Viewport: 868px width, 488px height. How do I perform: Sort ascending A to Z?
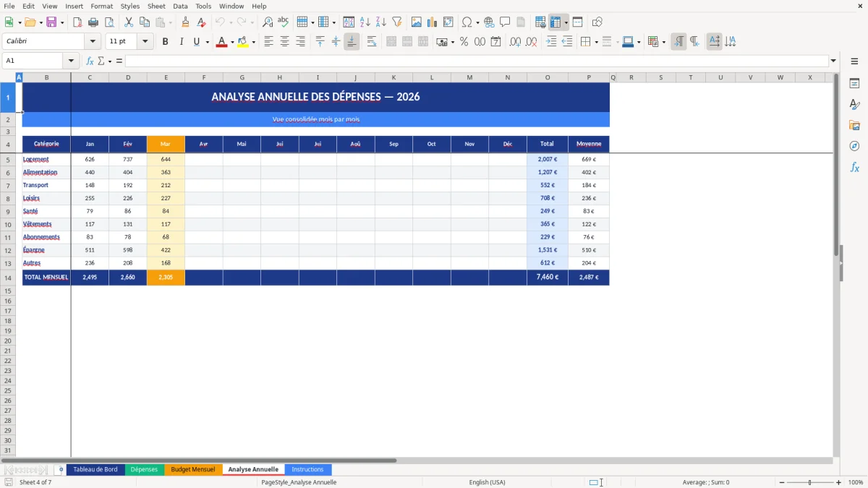(365, 22)
